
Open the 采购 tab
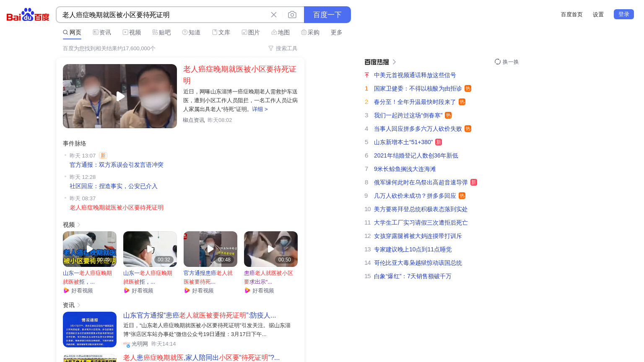tap(310, 32)
